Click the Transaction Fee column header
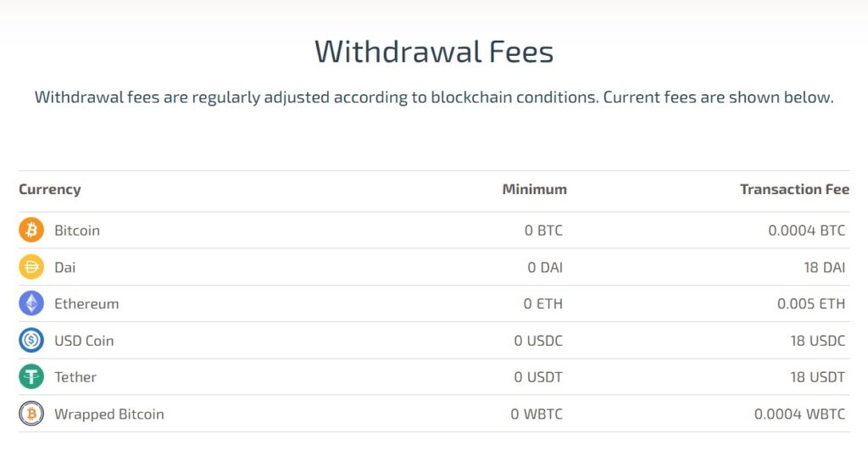The image size is (868, 456). click(794, 189)
